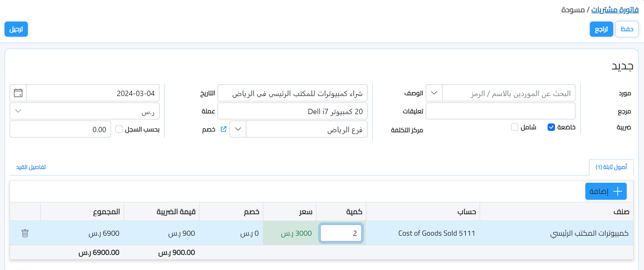Delete the invoice line using the trash icon
644x270 pixels.
pos(25,233)
